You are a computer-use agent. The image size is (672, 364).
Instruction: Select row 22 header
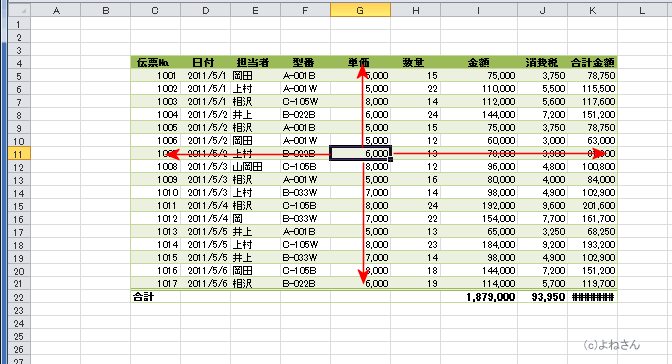tap(19, 297)
